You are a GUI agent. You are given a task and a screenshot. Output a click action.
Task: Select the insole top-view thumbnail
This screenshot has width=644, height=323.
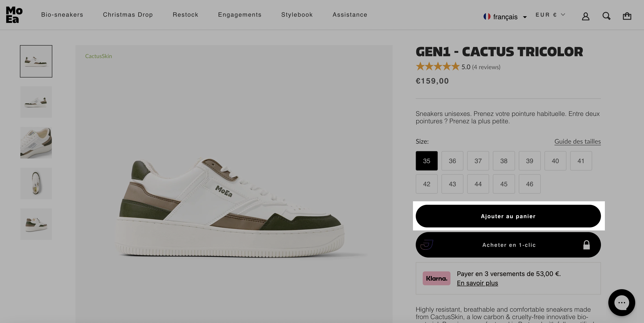coord(36,183)
